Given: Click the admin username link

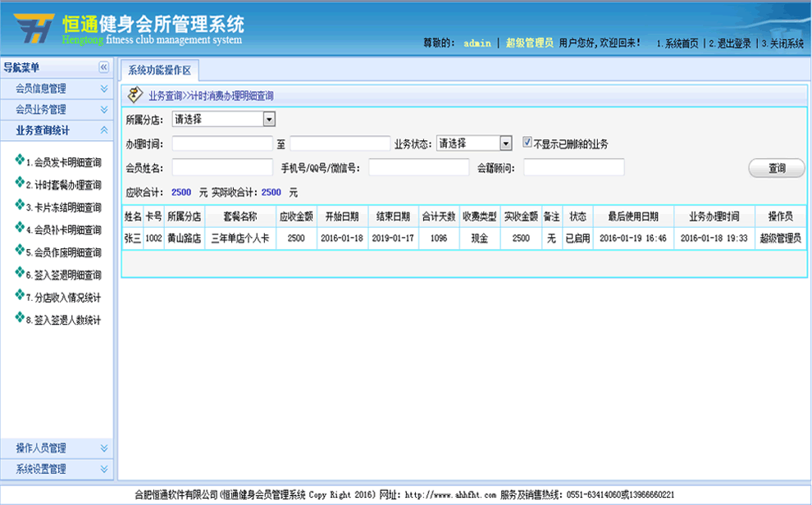Looking at the screenshot, I should coord(477,43).
